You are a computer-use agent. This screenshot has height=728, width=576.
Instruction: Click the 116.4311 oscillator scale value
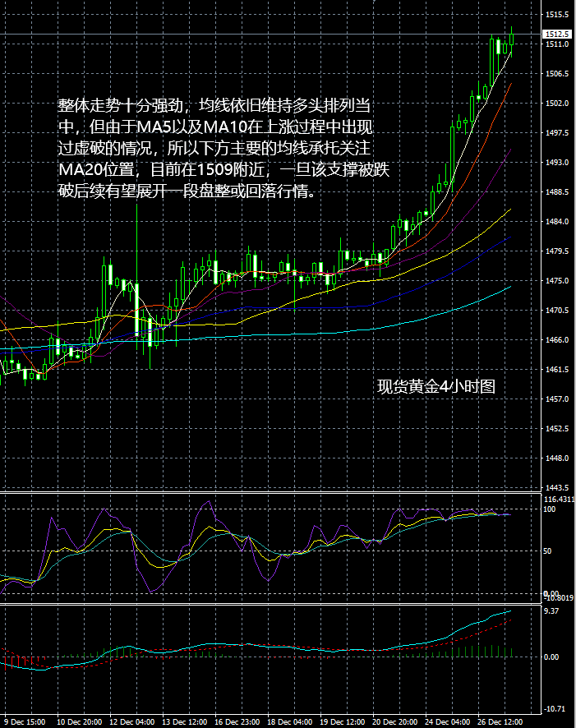point(560,500)
